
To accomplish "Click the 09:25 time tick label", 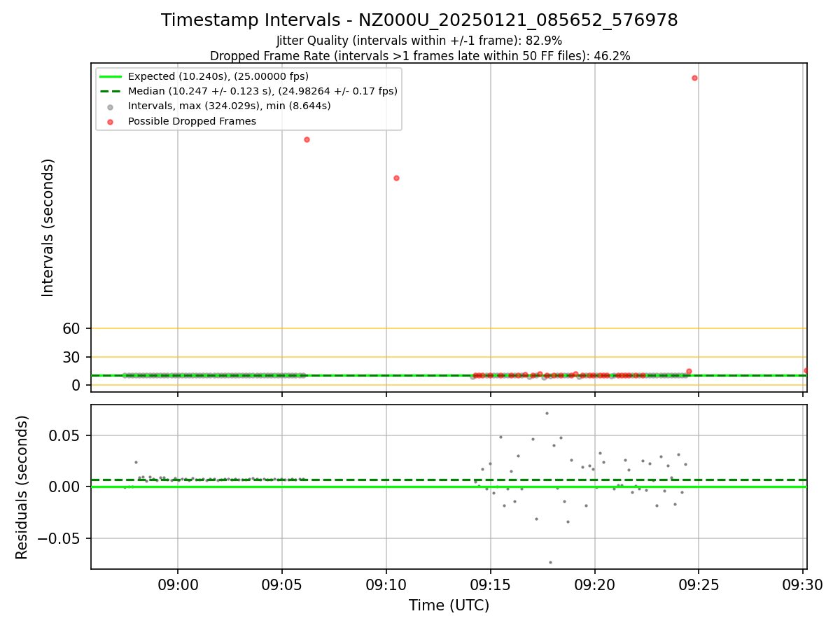I will [x=699, y=585].
